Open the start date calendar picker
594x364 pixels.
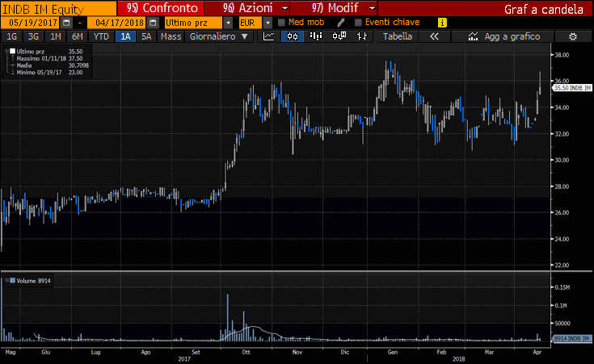pos(66,23)
